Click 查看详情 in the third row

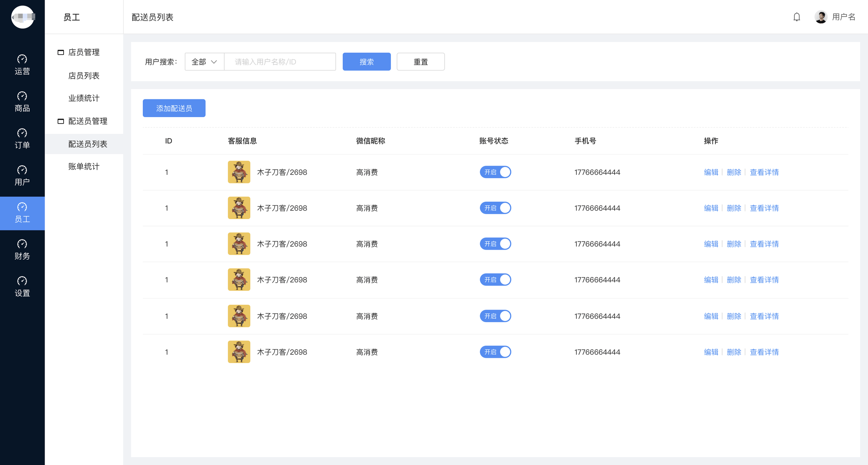[764, 244]
